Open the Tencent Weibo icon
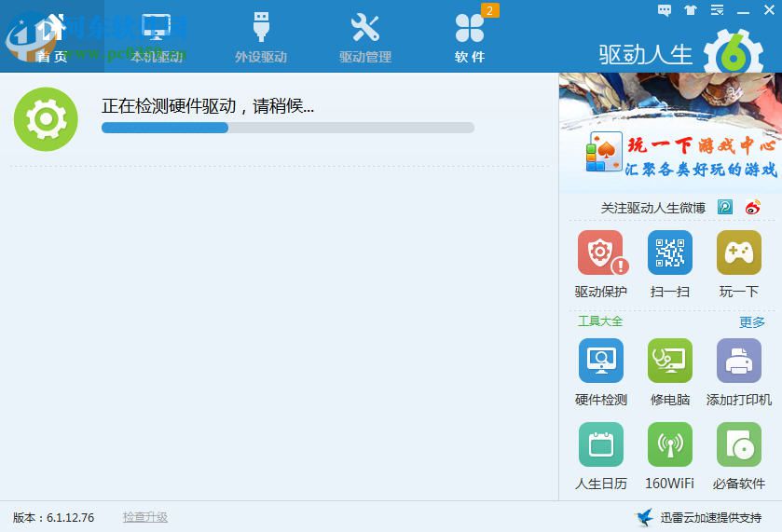The width and height of the screenshot is (782, 532). (x=724, y=207)
